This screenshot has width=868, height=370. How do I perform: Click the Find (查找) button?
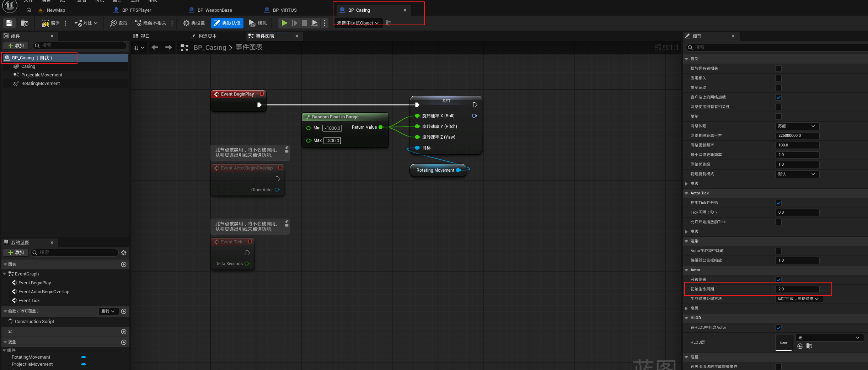click(x=119, y=23)
